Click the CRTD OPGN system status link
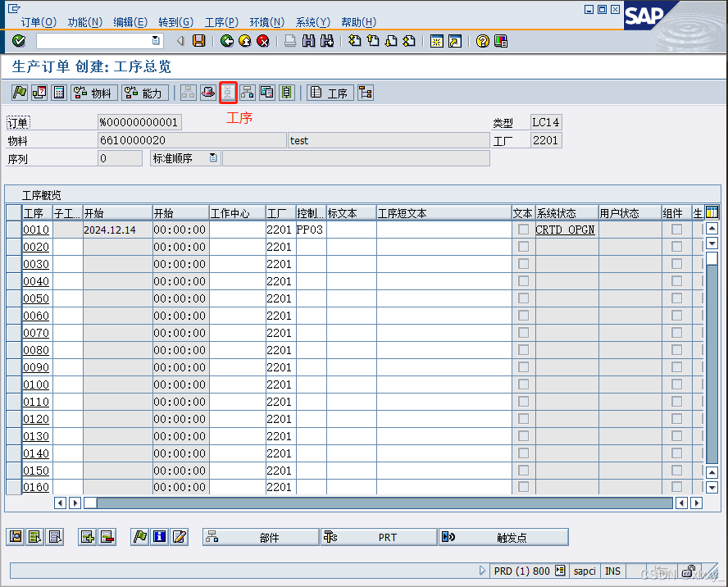 click(x=565, y=230)
